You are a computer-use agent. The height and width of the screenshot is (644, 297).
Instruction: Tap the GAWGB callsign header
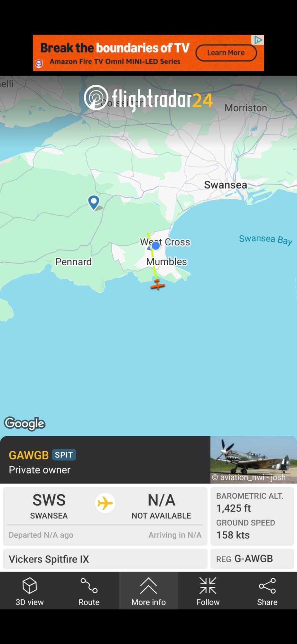click(x=29, y=455)
